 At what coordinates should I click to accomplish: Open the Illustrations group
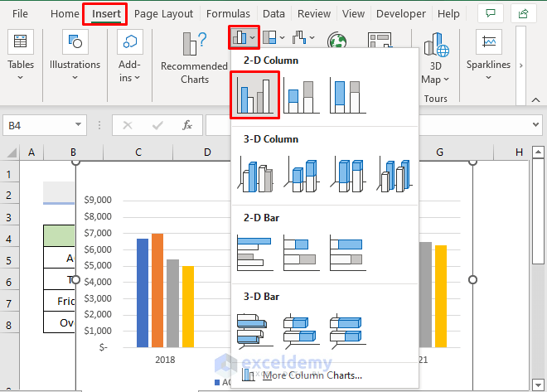(75, 56)
